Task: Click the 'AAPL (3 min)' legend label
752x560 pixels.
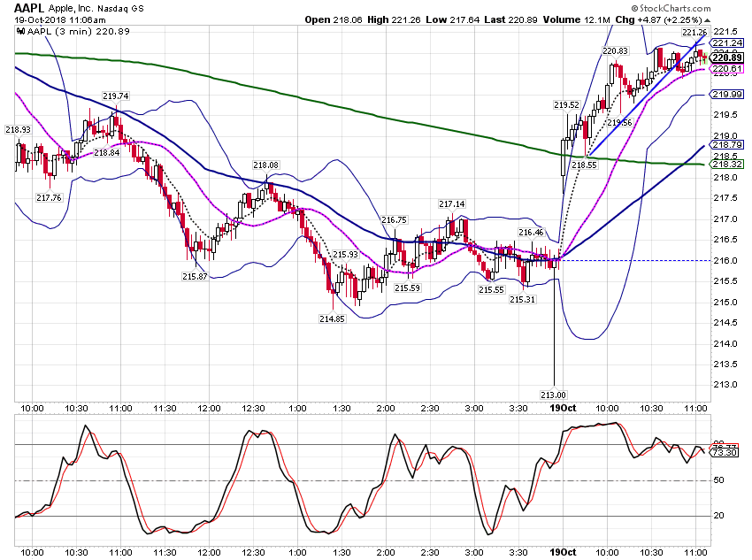Action: tap(60, 32)
